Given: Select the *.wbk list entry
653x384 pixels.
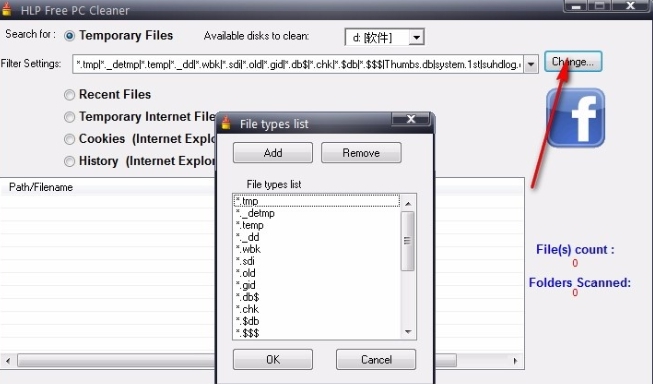Looking at the screenshot, I should [x=317, y=249].
